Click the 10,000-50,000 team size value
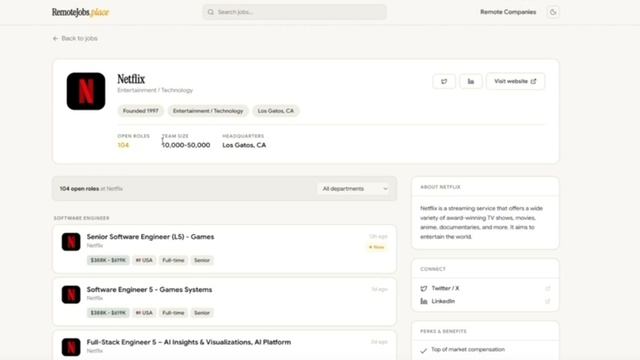This screenshot has width=640, height=360. point(186,145)
